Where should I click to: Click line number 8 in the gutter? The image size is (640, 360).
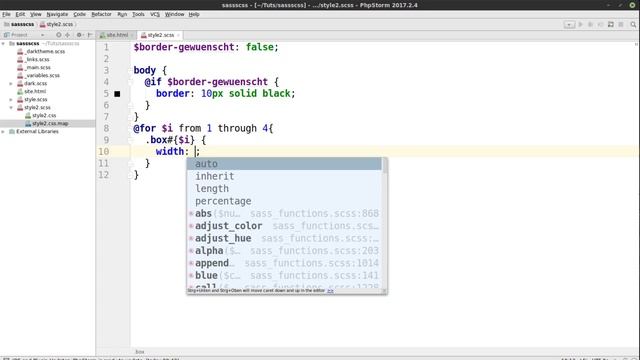106,129
